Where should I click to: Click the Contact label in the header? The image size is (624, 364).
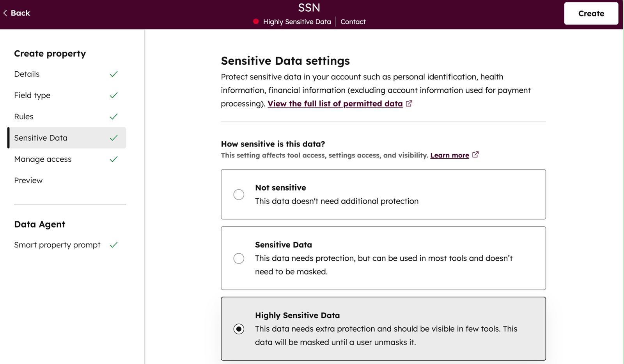[x=353, y=21]
